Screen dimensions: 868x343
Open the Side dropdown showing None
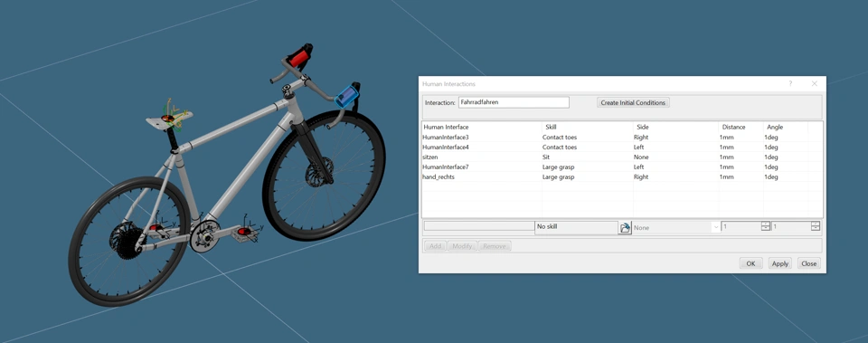click(x=676, y=227)
